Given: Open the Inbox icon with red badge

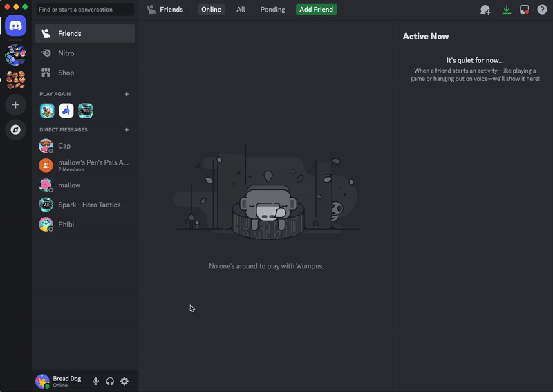Looking at the screenshot, I should tap(525, 10).
